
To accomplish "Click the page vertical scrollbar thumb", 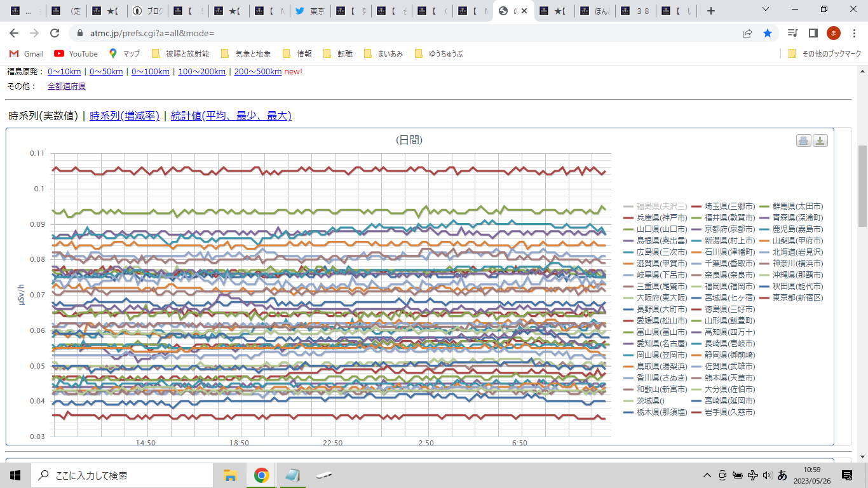I will 863,186.
